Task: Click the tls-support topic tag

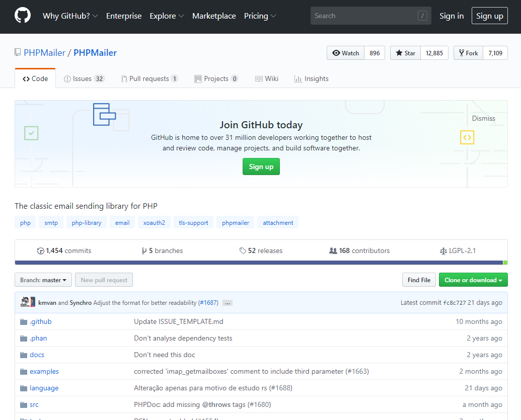Action: coord(193,222)
